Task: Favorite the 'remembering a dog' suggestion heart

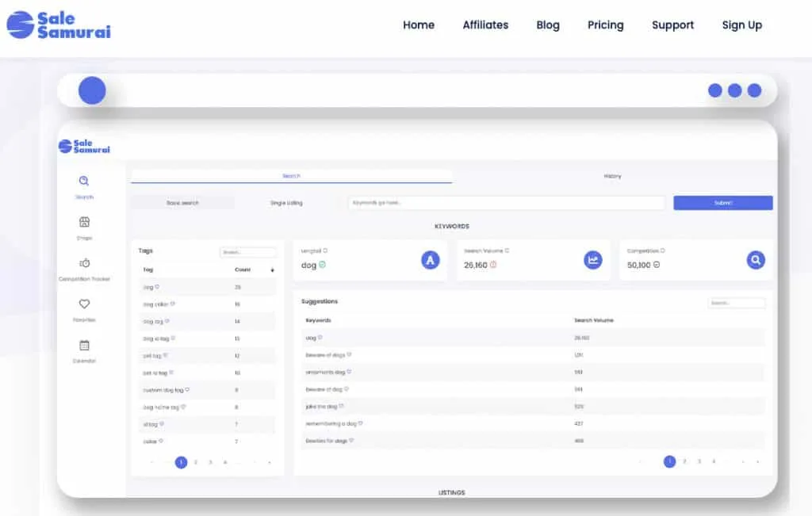Action: point(361,423)
